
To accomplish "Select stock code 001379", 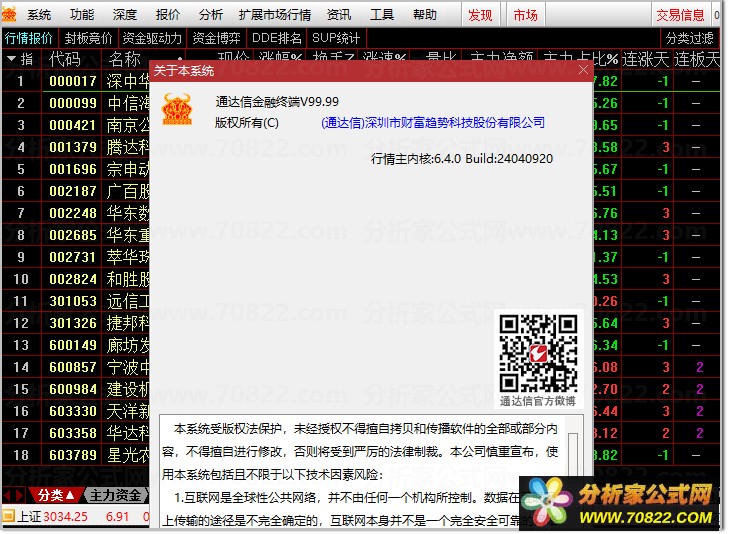I will point(73,147).
